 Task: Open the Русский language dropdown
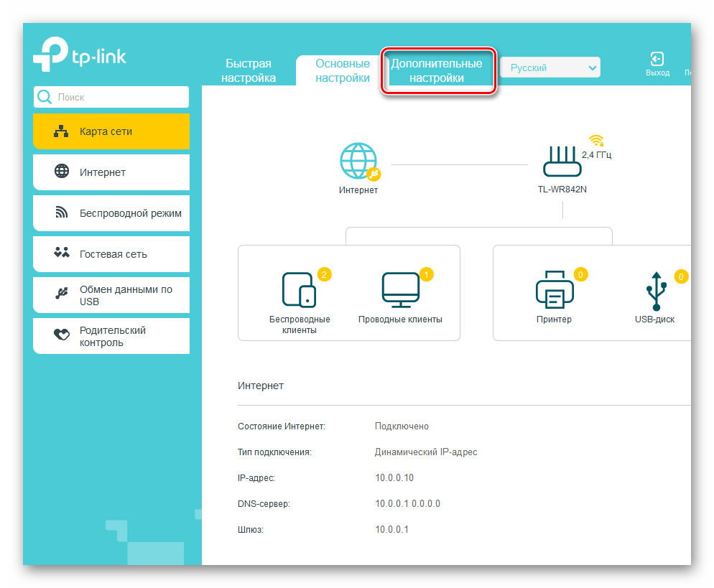point(550,68)
